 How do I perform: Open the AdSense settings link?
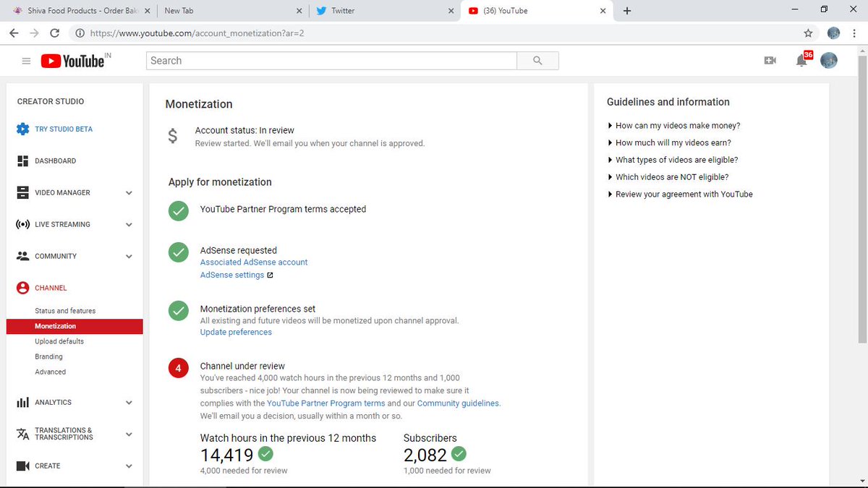232,275
